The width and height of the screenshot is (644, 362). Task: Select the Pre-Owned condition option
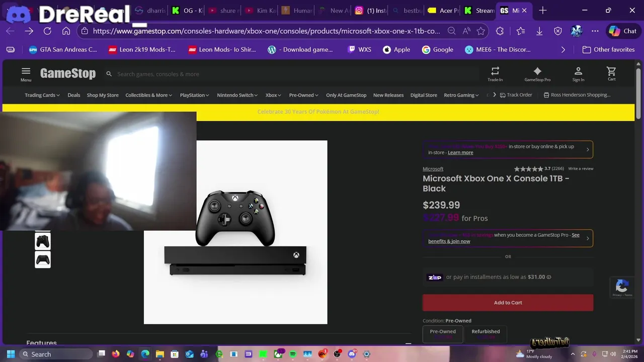443,334
